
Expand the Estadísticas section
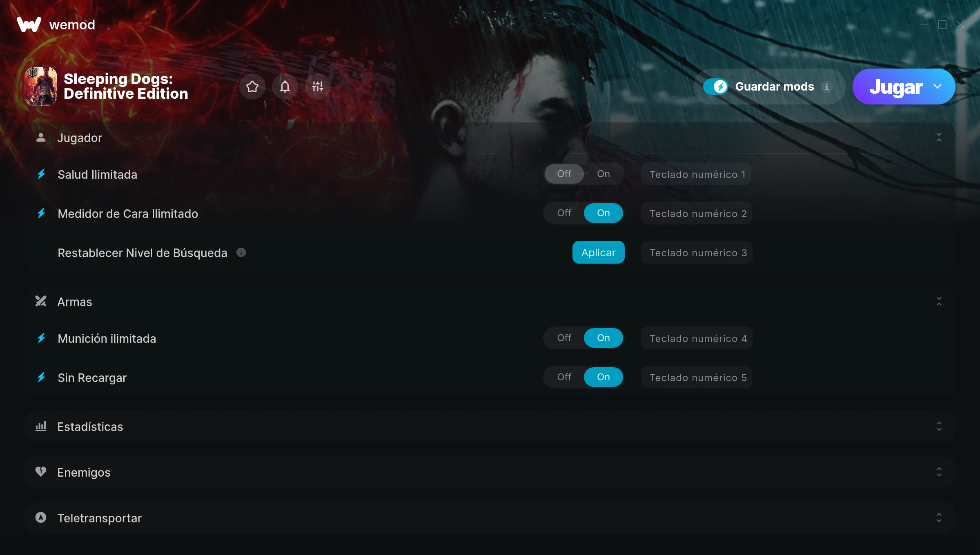point(939,426)
